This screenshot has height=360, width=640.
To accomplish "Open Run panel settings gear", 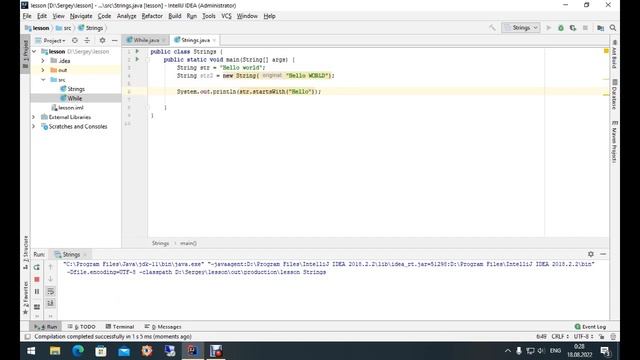I will 591,254.
